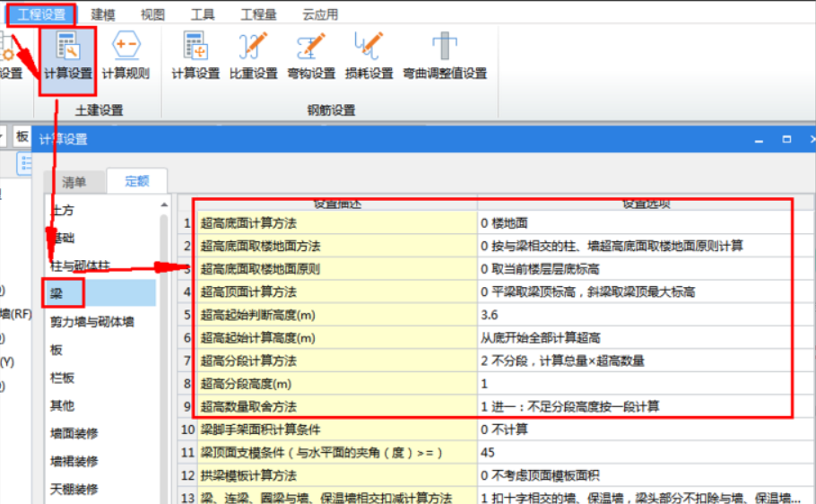Switch to the 工程量 tab
The image size is (816, 504).
pyautogui.click(x=257, y=14)
